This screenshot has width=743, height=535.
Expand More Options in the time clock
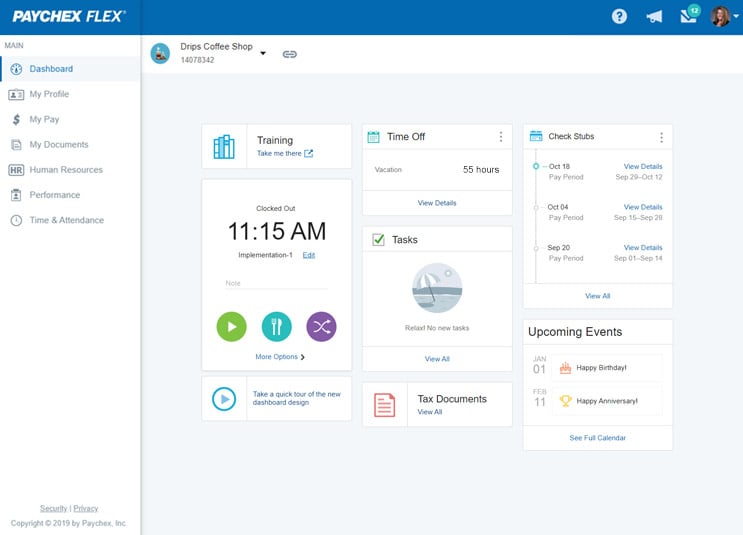280,357
